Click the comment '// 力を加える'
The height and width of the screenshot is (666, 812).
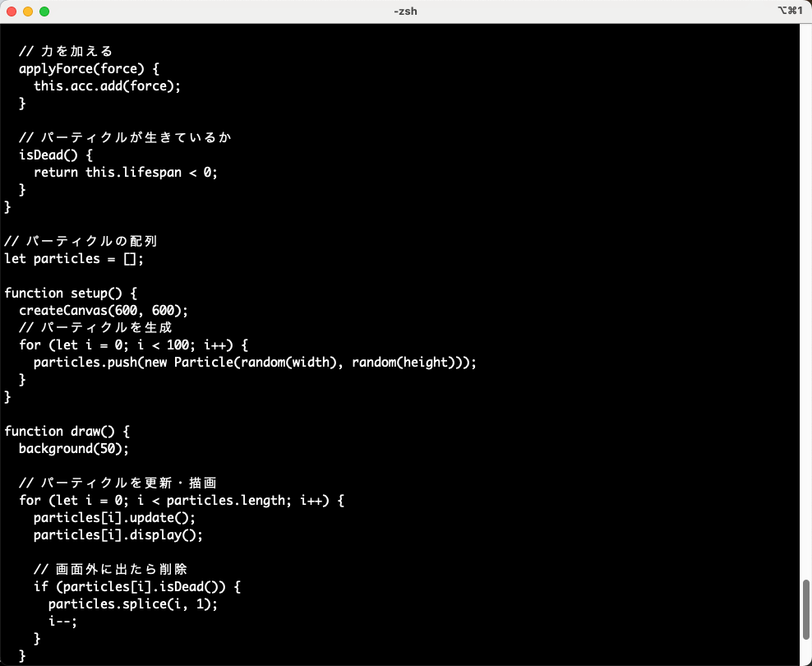coord(66,51)
